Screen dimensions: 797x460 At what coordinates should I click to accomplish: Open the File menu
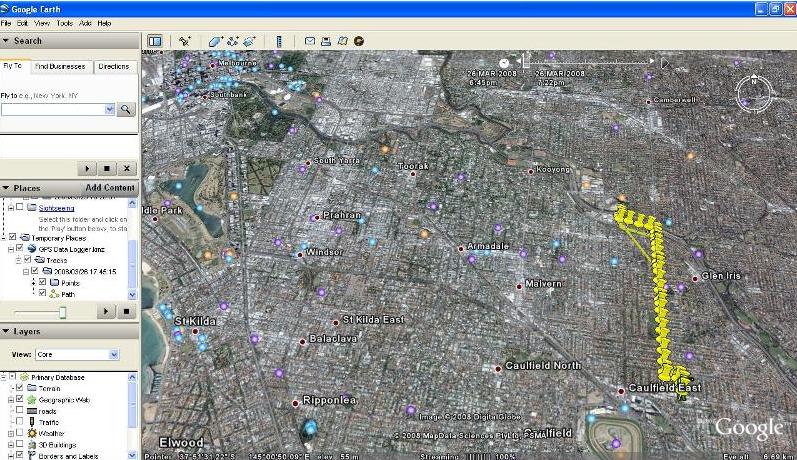[6, 23]
